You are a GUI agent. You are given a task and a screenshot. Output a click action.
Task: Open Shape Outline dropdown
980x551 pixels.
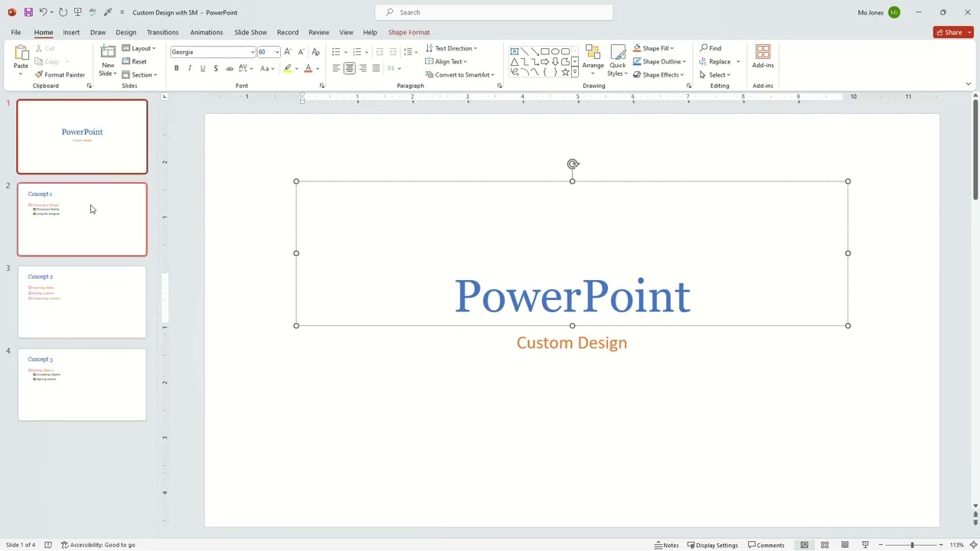point(659,61)
